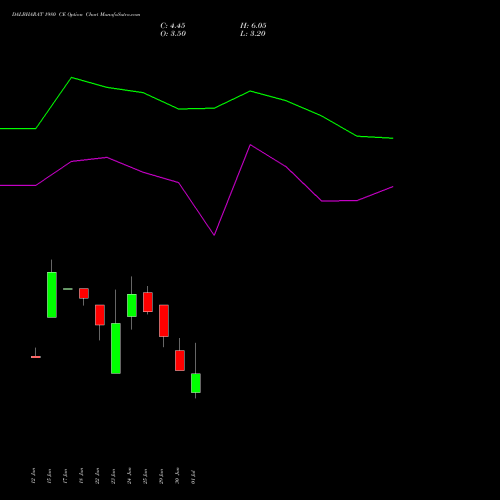Click the red candle above 30 Jun

[180, 360]
